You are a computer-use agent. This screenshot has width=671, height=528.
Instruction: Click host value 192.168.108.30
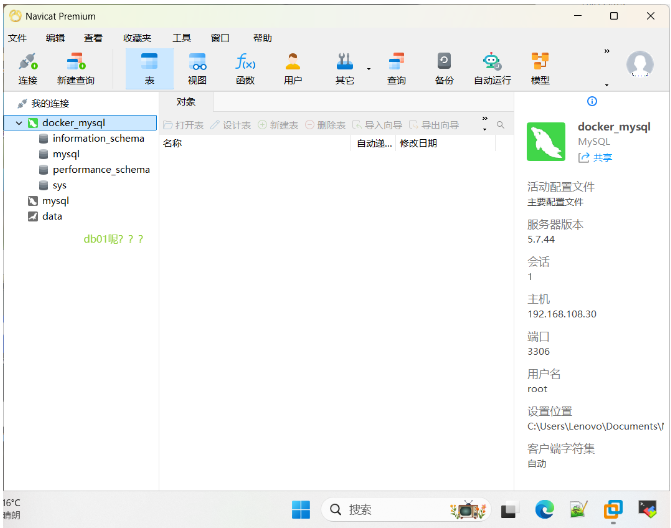point(562,314)
